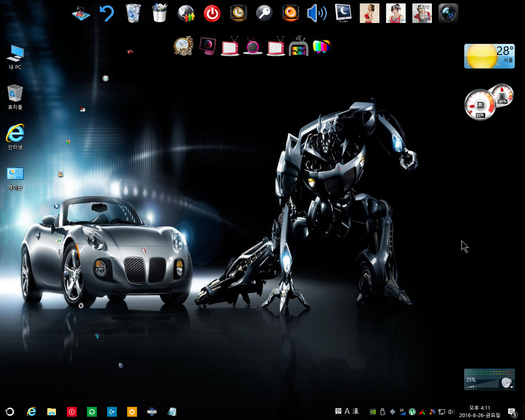Click the blue undo arrow dock icon

(x=107, y=13)
